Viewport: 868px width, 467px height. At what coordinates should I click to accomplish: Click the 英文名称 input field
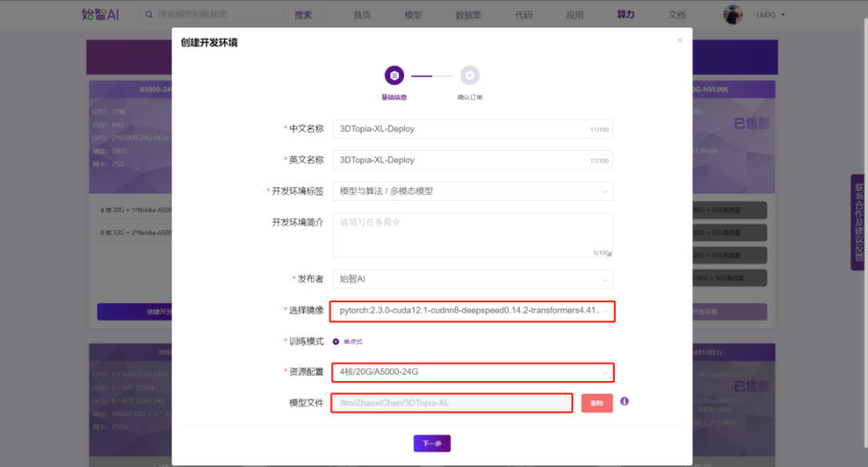(473, 160)
